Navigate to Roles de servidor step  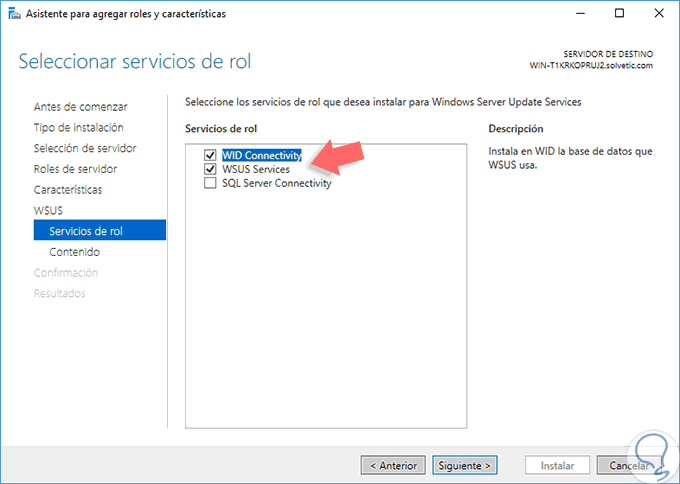pyautogui.click(x=75, y=169)
